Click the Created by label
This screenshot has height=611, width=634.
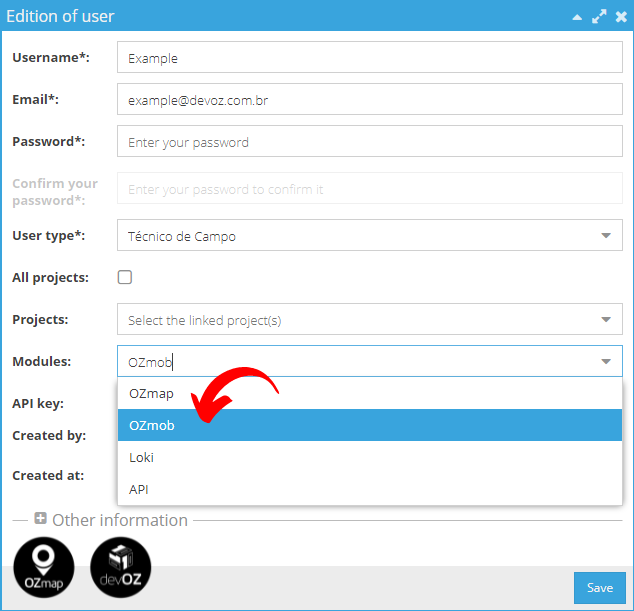pyautogui.click(x=49, y=436)
